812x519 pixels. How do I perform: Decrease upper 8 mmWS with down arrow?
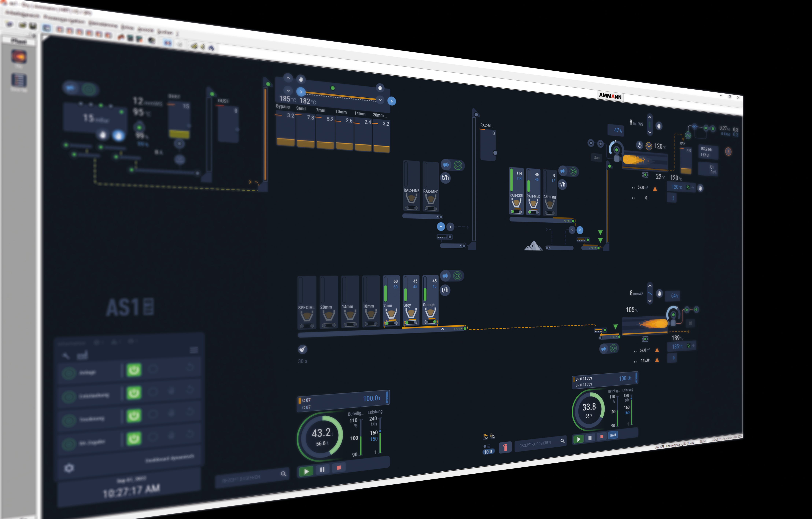(x=650, y=132)
